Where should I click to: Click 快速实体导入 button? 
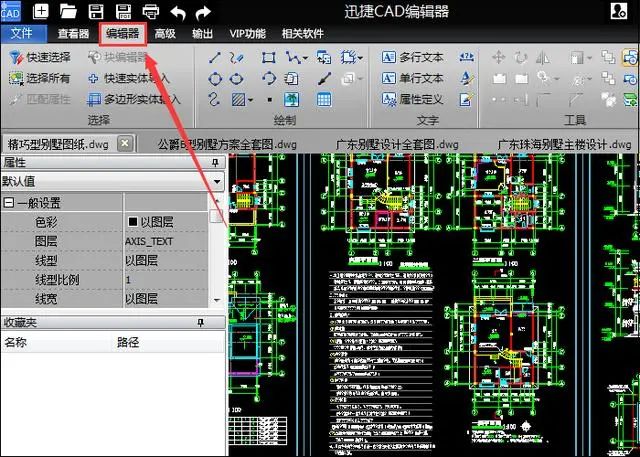(x=129, y=78)
